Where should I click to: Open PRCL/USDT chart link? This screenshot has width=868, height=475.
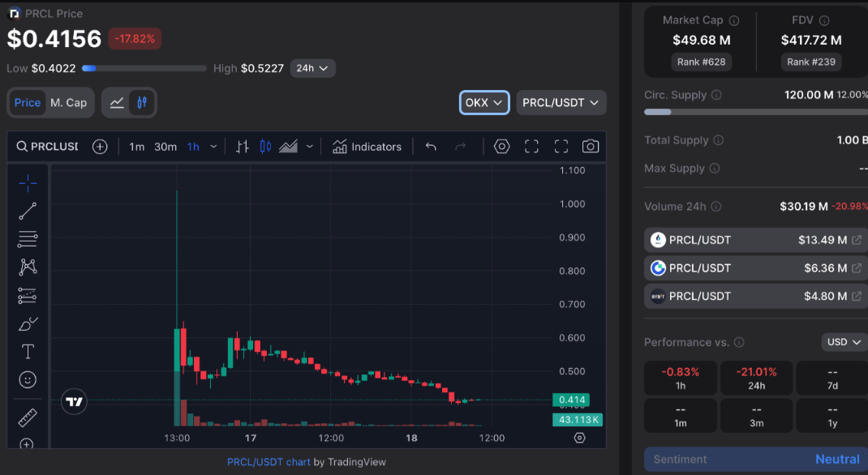click(x=269, y=462)
